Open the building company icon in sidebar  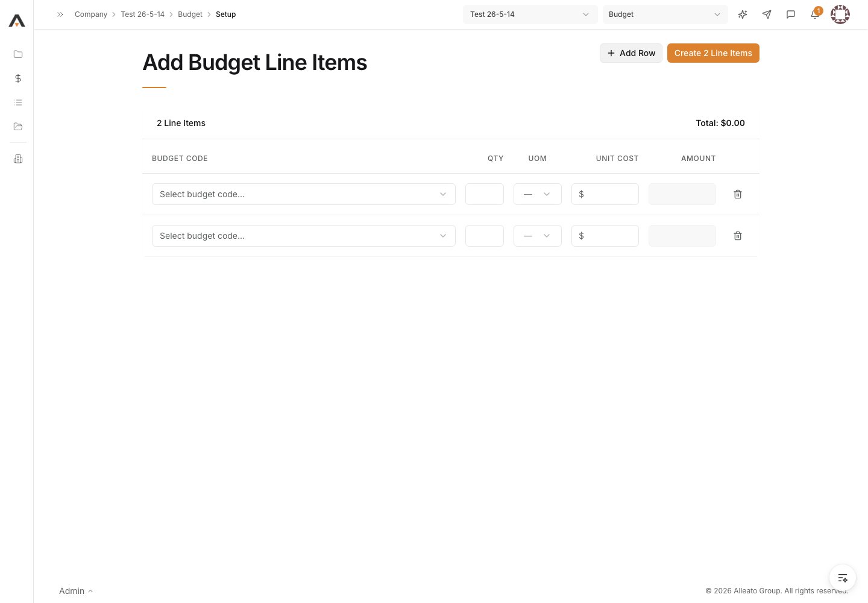(x=18, y=159)
